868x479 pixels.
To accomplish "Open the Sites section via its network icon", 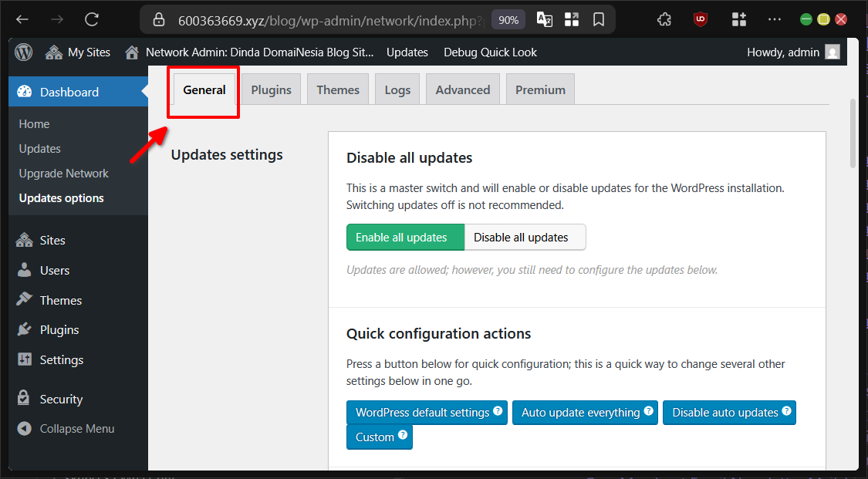I will coord(24,240).
